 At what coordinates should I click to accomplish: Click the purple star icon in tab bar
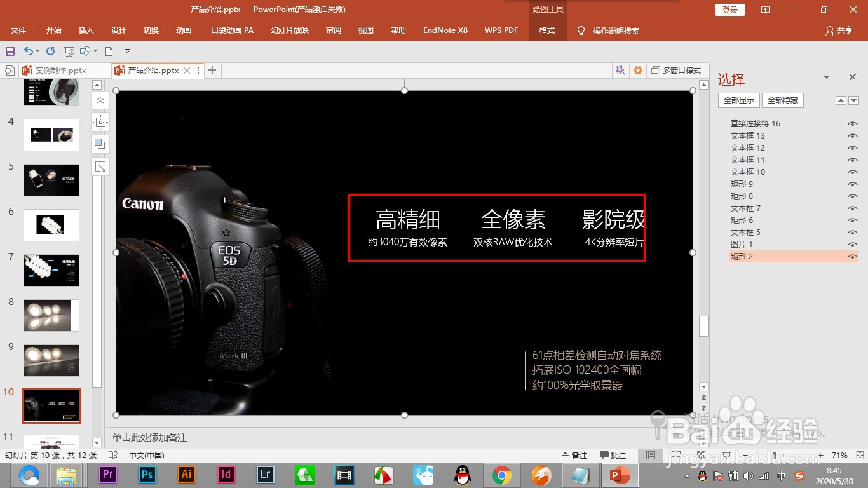620,71
